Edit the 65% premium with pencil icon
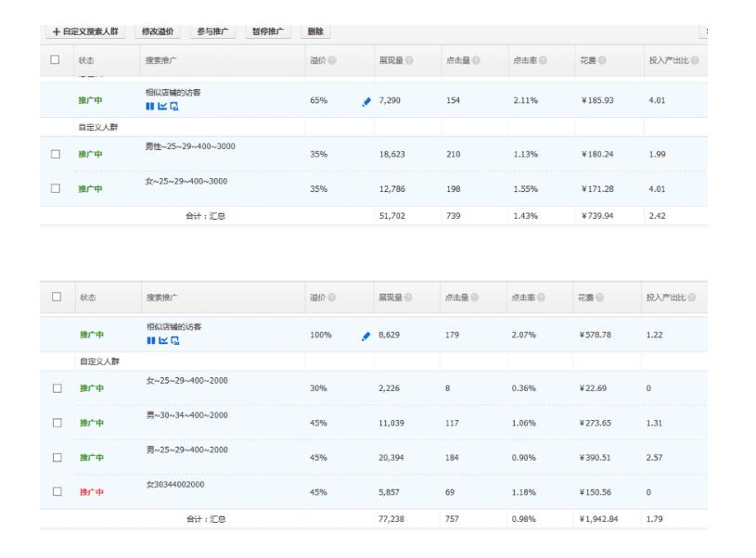The width and height of the screenshot is (756, 558). point(367,101)
